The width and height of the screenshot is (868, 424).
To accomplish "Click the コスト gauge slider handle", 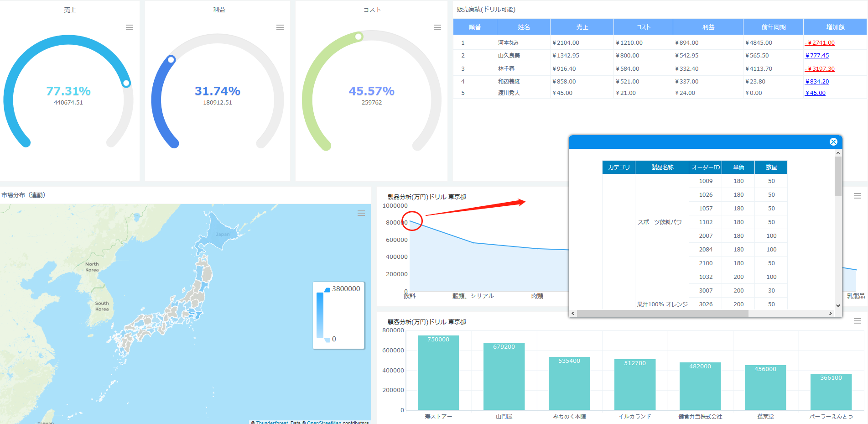I will [x=359, y=37].
